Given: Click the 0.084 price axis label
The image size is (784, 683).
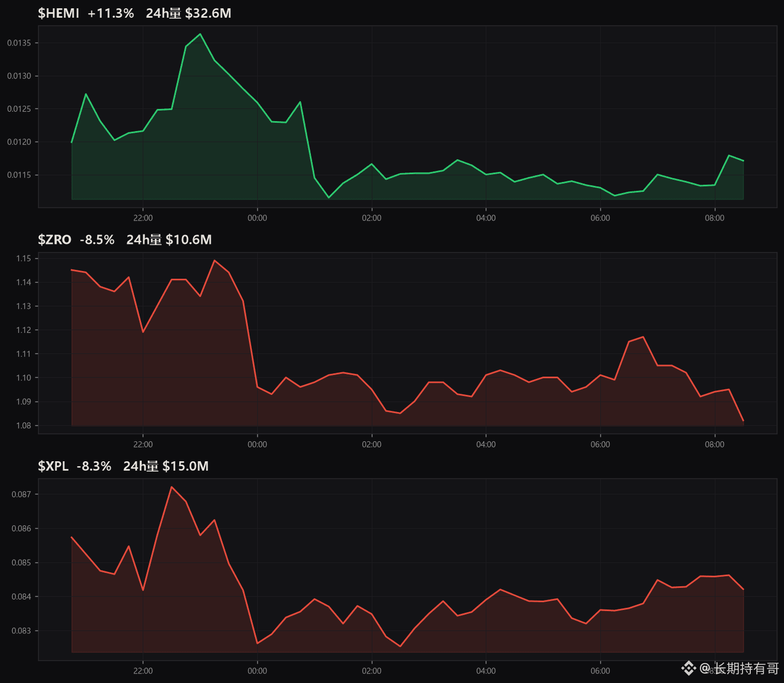Looking at the screenshot, I should click(22, 597).
